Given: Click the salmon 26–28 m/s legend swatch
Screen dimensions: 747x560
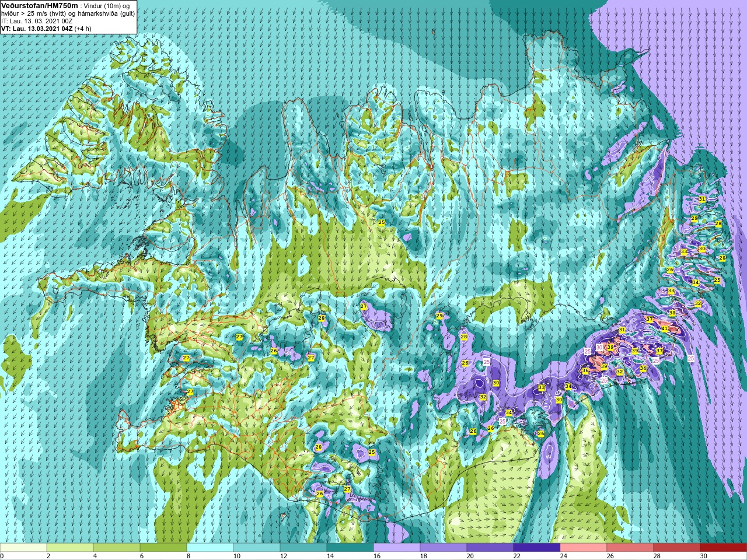Looking at the screenshot, I should [x=630, y=548].
